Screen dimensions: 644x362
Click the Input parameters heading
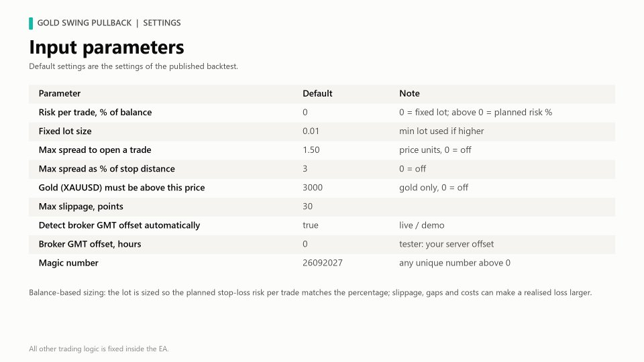click(x=107, y=48)
